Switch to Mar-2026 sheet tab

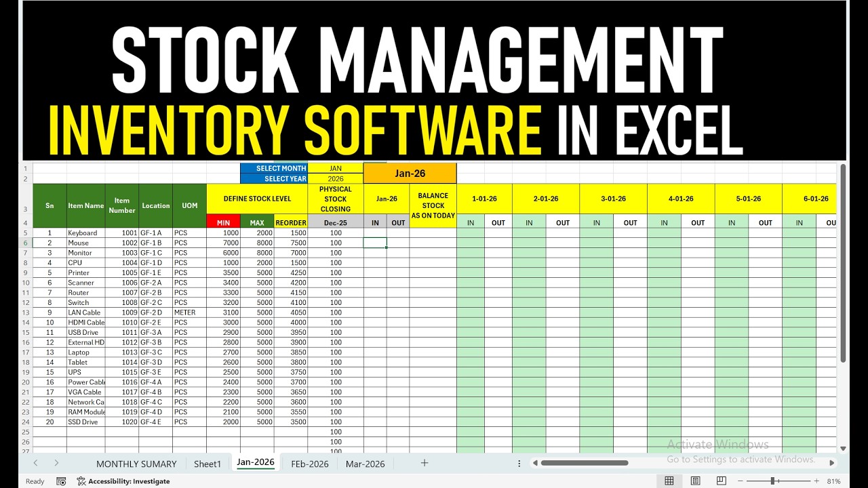pos(365,464)
